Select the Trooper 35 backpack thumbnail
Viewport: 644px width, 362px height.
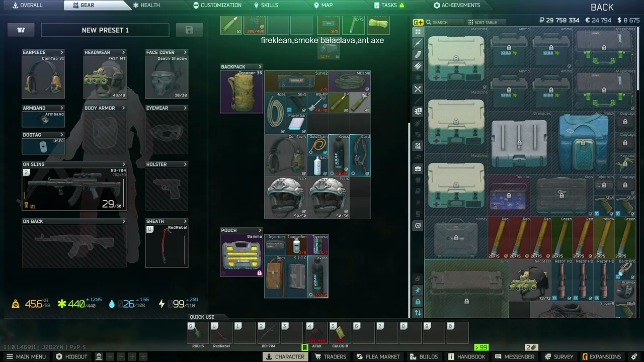pos(242,92)
